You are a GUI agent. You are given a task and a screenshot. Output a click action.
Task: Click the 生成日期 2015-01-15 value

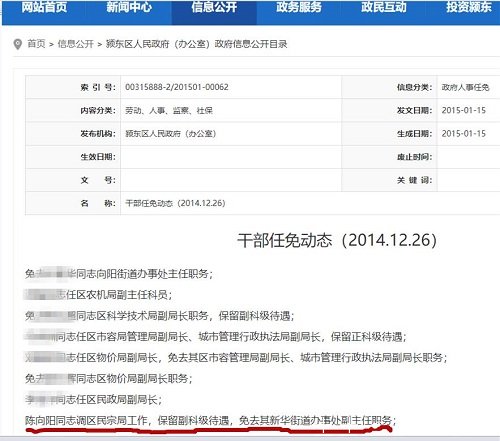(x=464, y=134)
